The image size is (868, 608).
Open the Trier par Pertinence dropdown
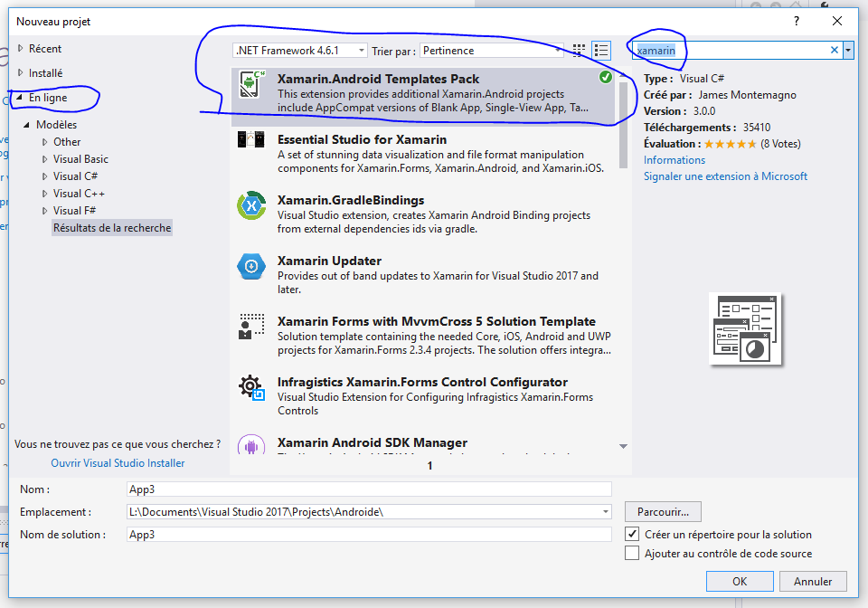(492, 51)
